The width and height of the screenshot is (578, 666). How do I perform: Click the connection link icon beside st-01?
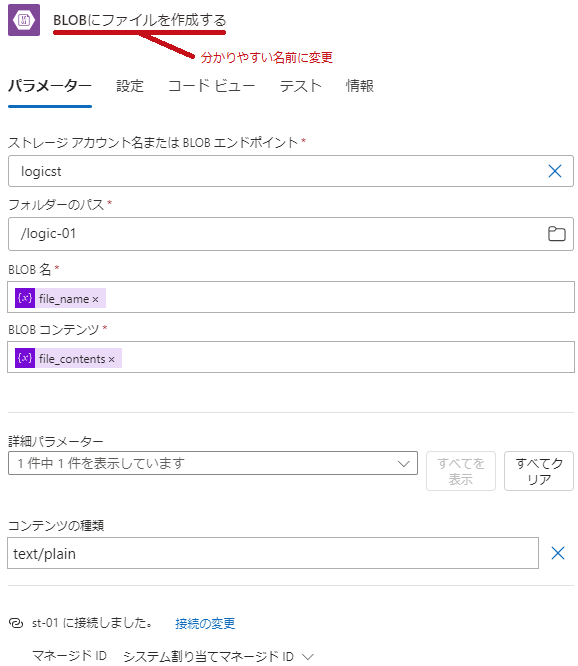[16, 623]
